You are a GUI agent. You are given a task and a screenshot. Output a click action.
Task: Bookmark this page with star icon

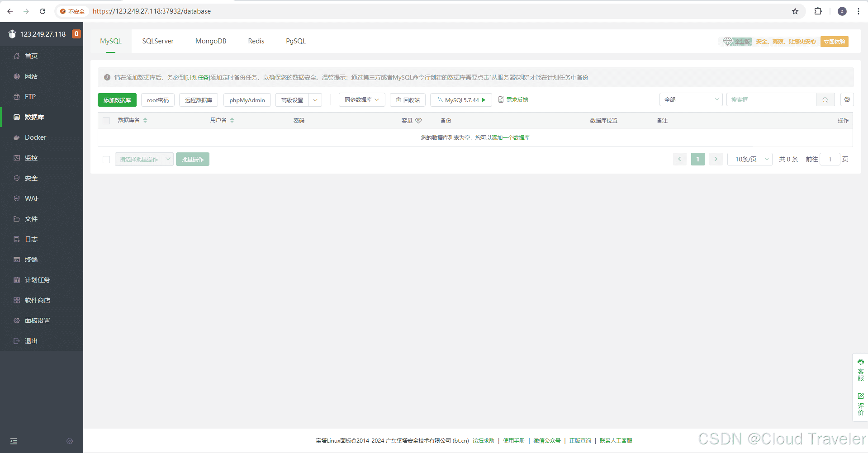point(795,11)
